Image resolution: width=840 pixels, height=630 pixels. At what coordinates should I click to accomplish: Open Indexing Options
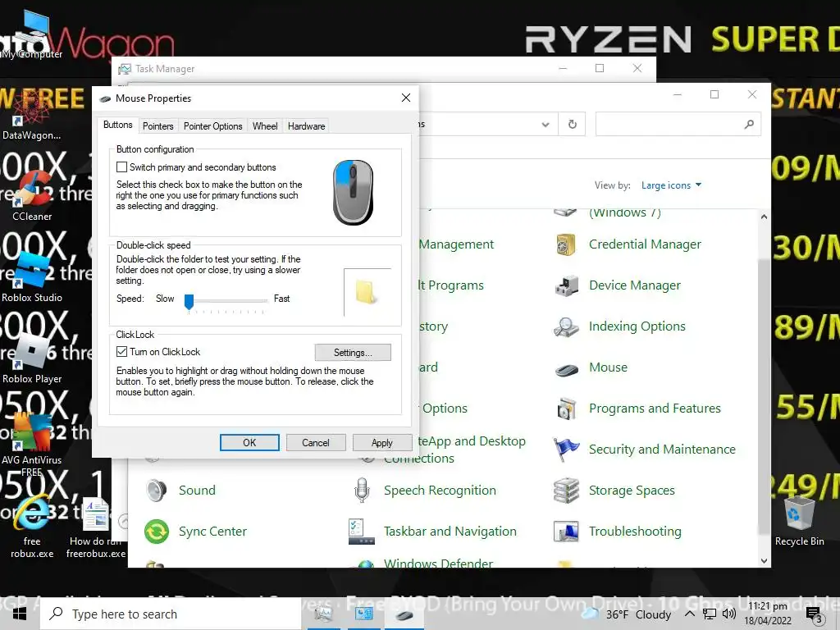pyautogui.click(x=637, y=326)
